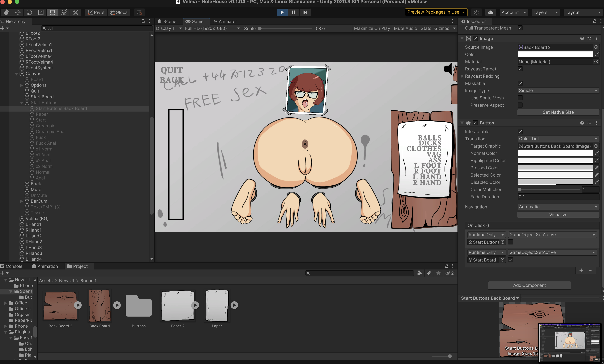Click Set Native Size button

[558, 112]
